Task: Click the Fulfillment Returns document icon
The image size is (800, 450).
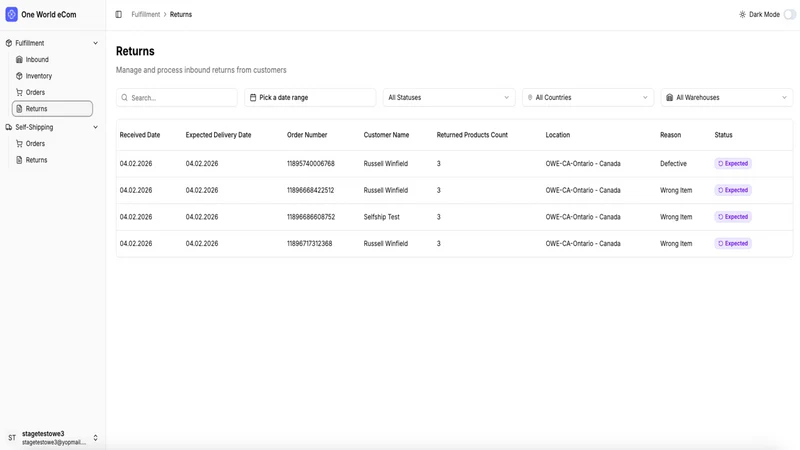Action: [x=19, y=109]
